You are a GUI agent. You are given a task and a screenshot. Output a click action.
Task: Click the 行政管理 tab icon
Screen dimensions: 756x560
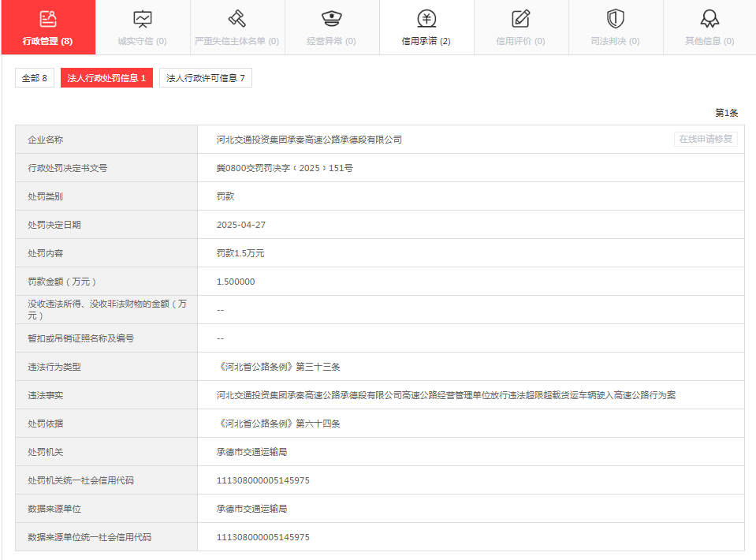(48, 19)
